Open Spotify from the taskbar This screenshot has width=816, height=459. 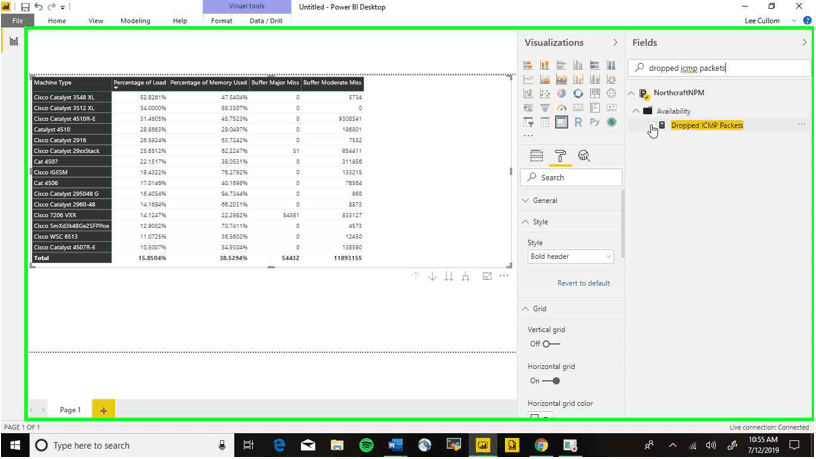tap(366, 445)
